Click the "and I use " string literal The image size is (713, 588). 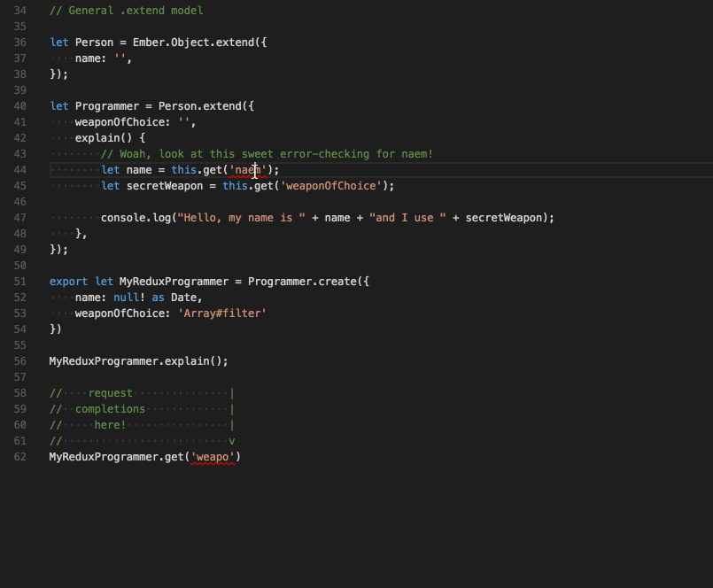407,217
